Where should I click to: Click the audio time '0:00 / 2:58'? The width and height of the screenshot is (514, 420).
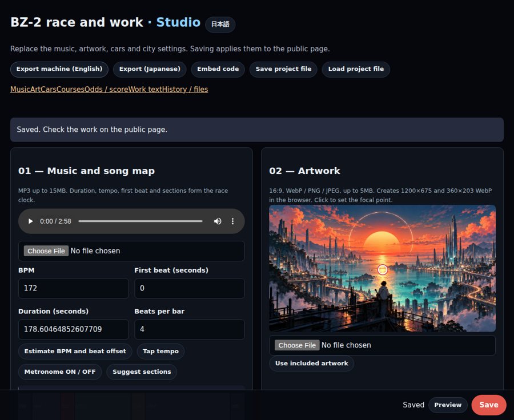(55, 221)
